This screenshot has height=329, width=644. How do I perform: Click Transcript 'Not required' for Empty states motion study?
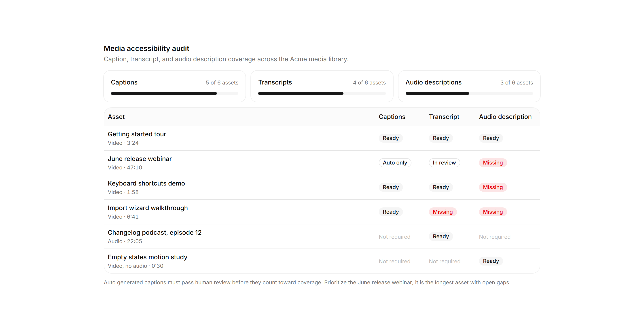point(445,261)
